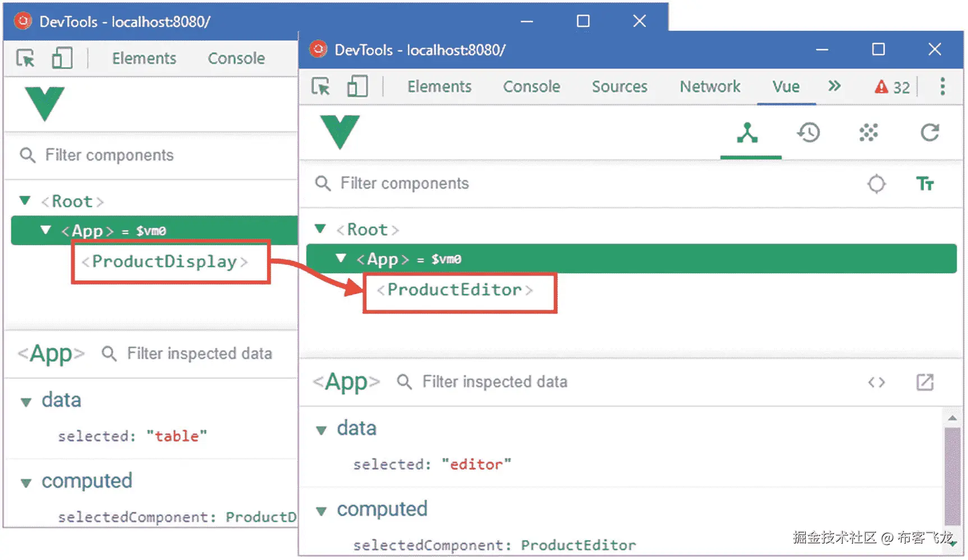Collapse the computed section in front window
This screenshot has height=560, width=968.
click(321, 511)
